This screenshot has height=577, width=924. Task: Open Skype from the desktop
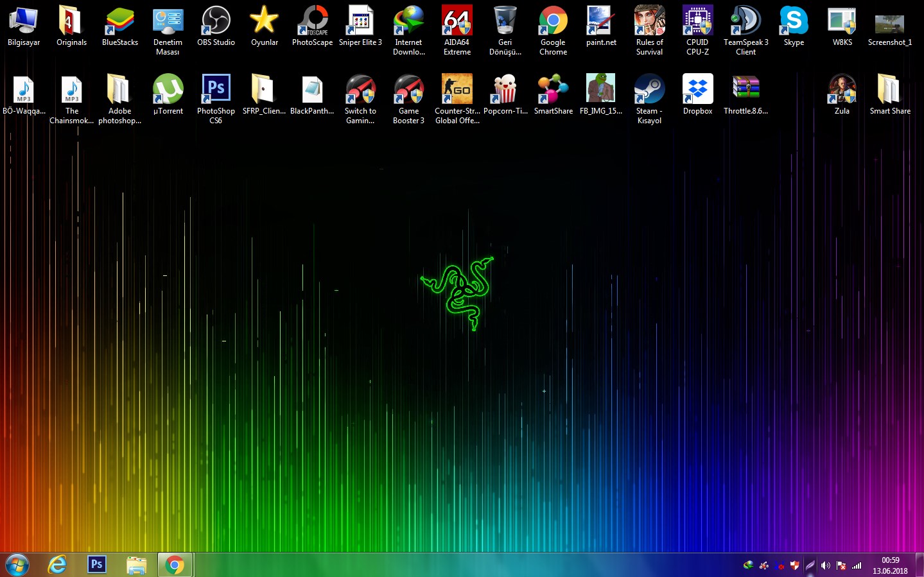[794, 26]
